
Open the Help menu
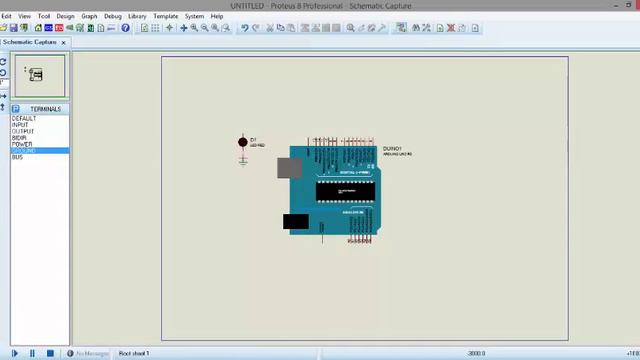(x=217, y=16)
